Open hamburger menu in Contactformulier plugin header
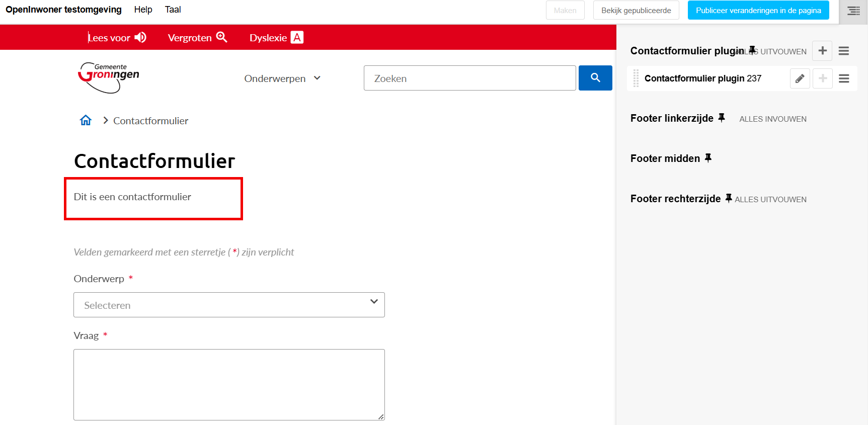Image resolution: width=868 pixels, height=425 pixels. (x=844, y=51)
